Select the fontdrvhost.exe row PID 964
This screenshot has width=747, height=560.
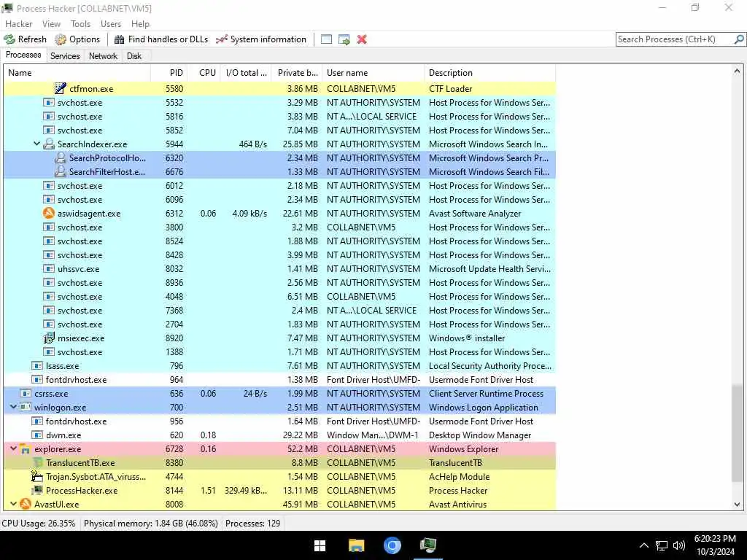pos(279,379)
